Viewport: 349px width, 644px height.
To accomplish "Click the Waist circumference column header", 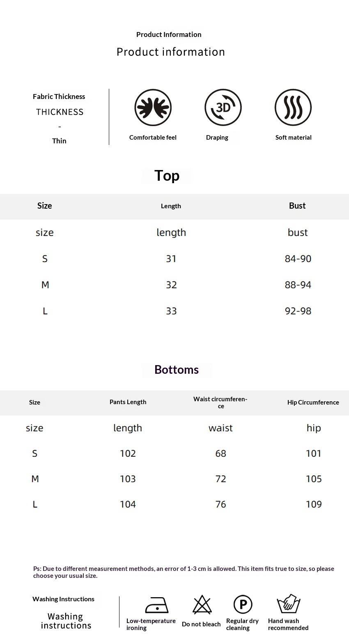I will (220, 402).
